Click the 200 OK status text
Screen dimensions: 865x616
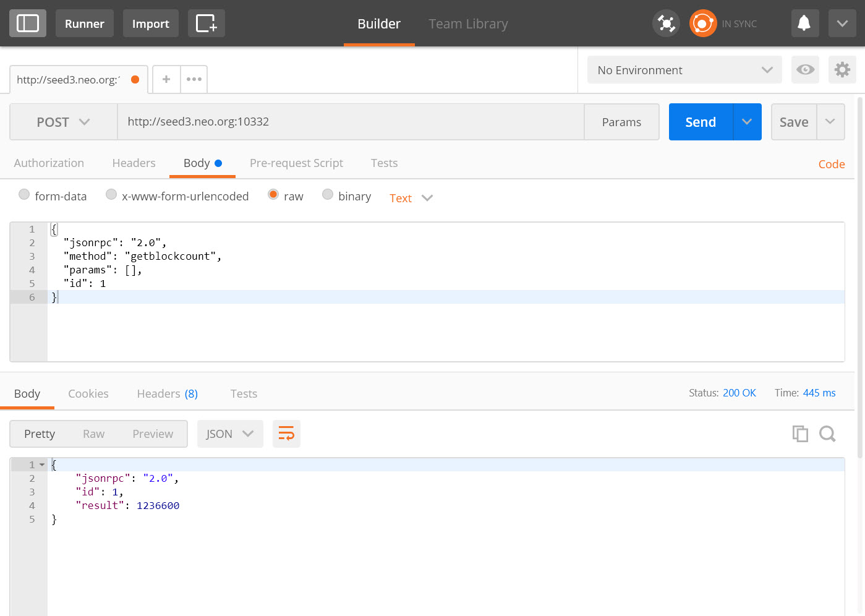(739, 393)
